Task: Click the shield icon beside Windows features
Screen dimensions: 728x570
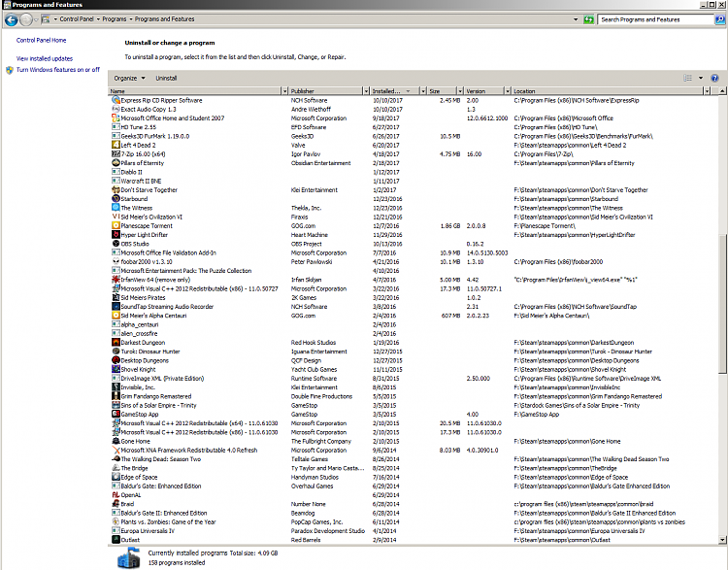Action: click(10, 70)
